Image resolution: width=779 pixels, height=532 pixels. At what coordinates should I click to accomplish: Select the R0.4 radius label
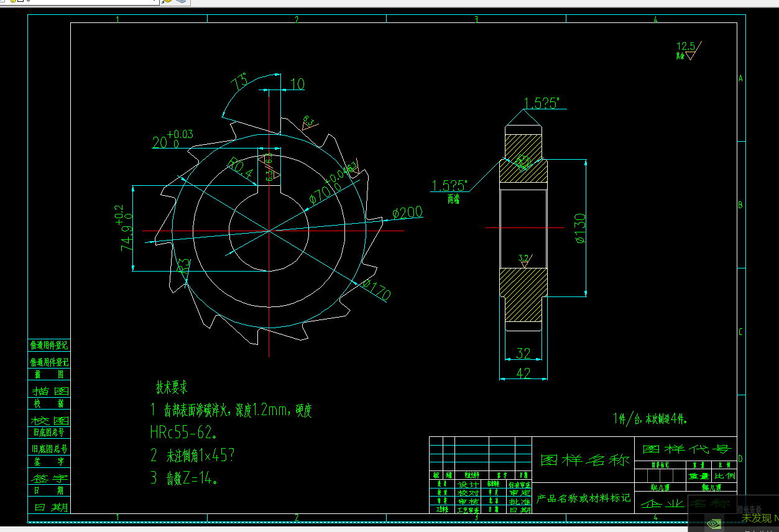[x=241, y=168]
